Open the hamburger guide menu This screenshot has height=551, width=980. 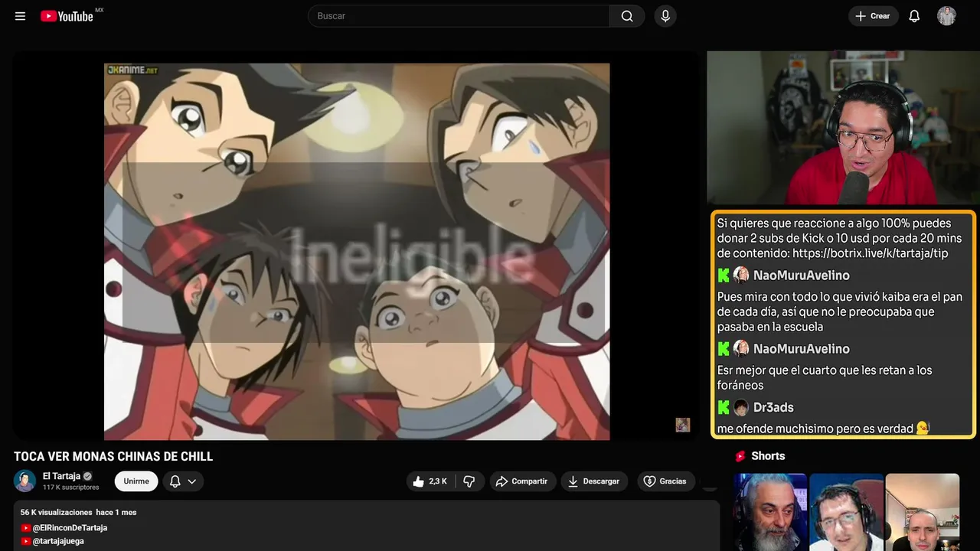coord(21,16)
